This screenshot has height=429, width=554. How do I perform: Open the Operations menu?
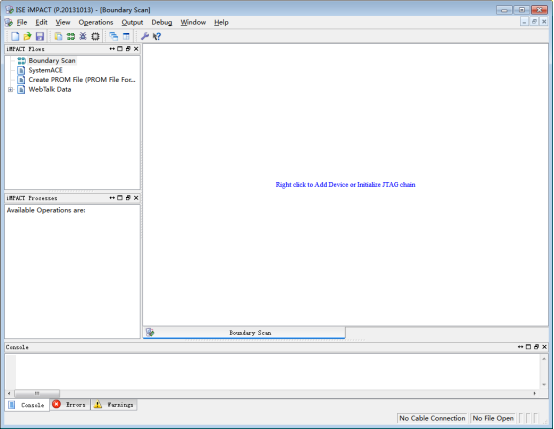click(96, 22)
